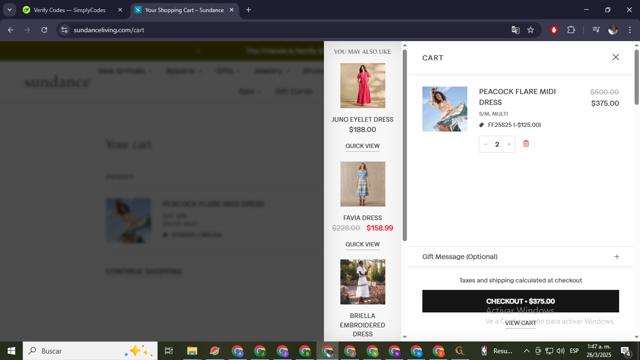640x360 pixels.
Task: Proceed with Checkout • $375.00 button
Action: tap(520, 301)
